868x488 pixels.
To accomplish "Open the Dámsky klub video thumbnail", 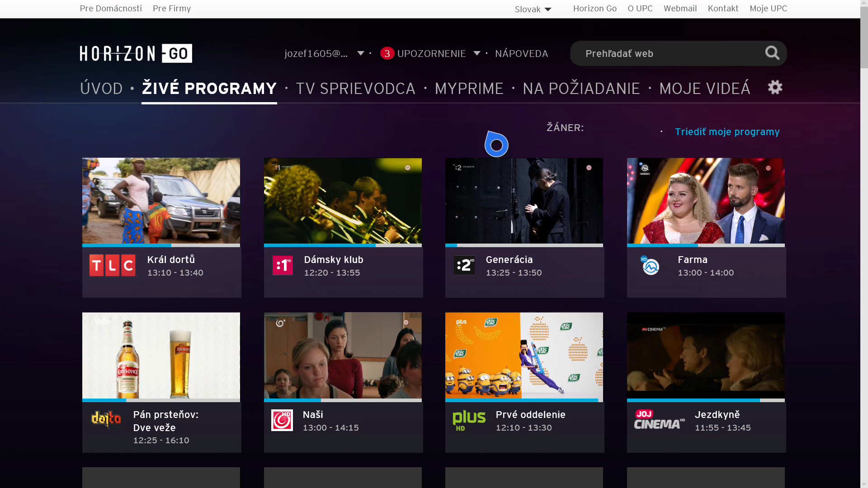I will 343,201.
